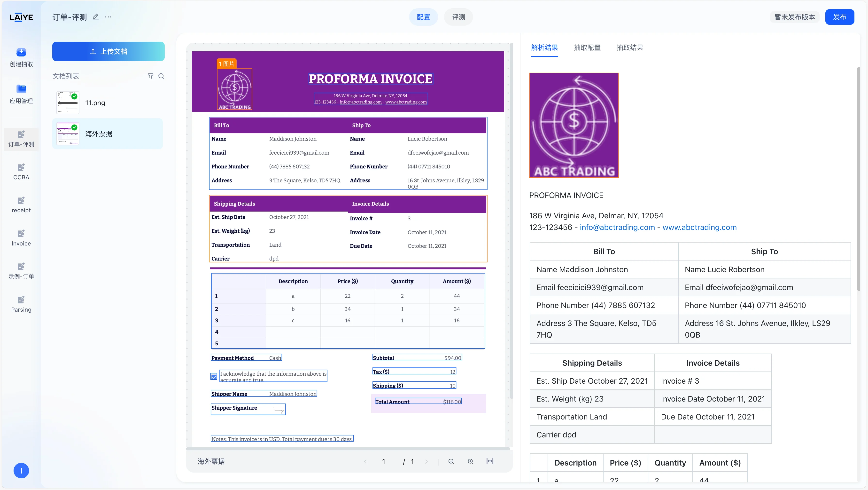Click the Payment Method field in invoice
Screen dimensions: 868x490
246,357
